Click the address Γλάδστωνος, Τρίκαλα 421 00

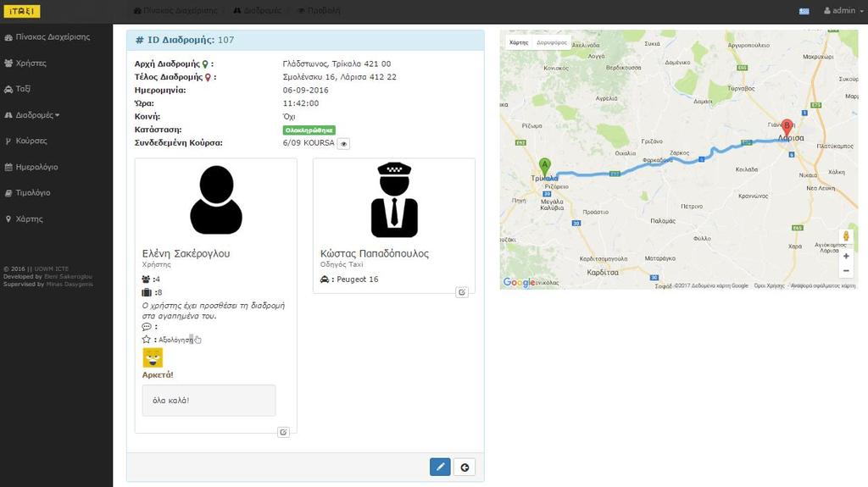pos(337,64)
